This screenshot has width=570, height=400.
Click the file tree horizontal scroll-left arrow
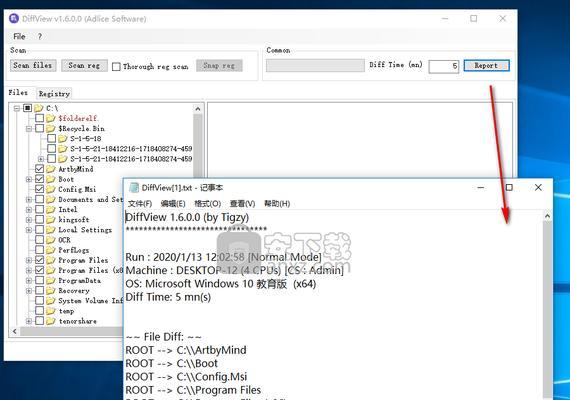15,331
